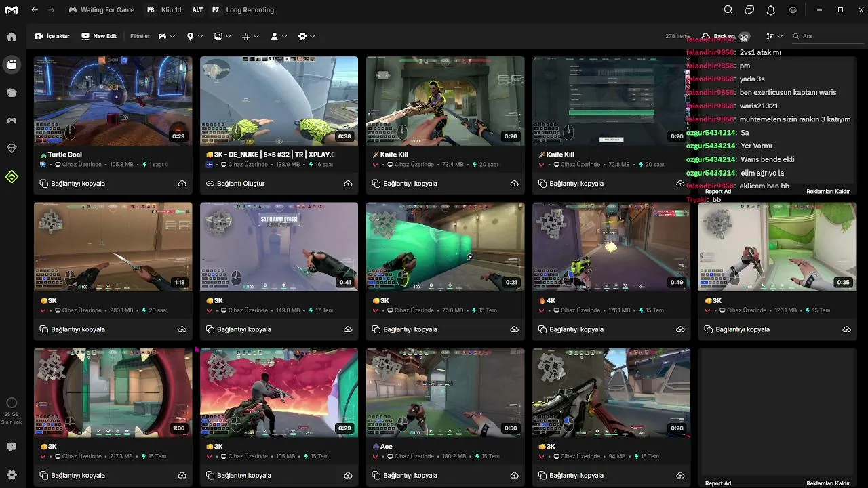The image size is (868, 488).
Task: Open the gamepad icon in the sidebar
Action: click(x=12, y=121)
